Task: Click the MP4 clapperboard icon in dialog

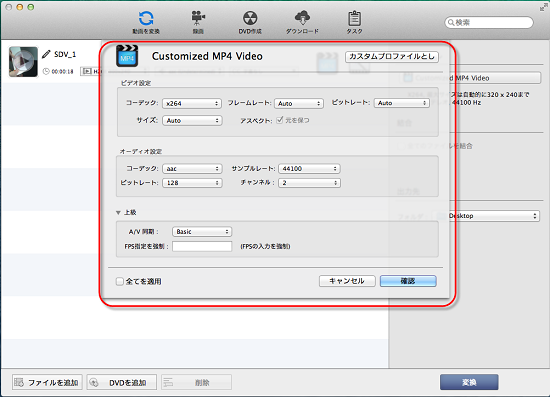Action: (127, 56)
